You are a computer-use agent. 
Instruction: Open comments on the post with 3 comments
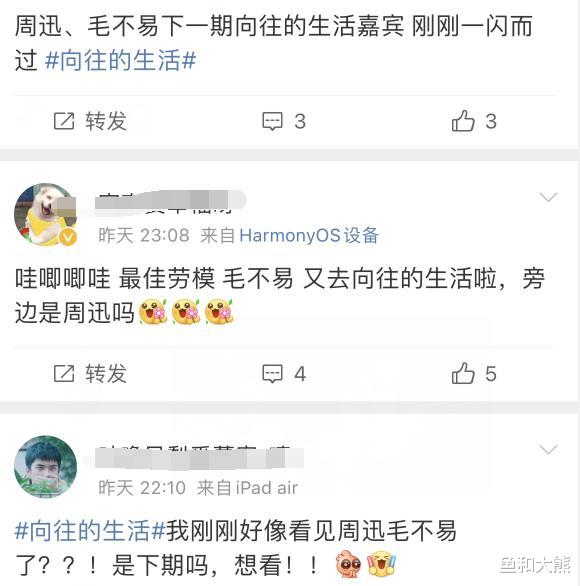pyautogui.click(x=284, y=121)
